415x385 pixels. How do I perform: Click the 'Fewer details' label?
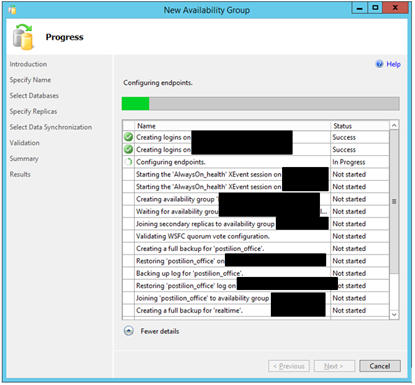[x=160, y=331]
